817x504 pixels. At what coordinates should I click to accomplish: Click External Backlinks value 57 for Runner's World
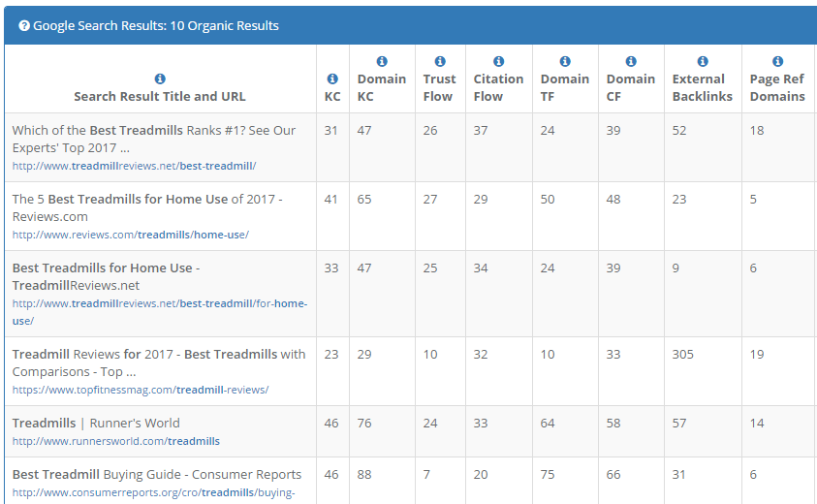pos(679,424)
